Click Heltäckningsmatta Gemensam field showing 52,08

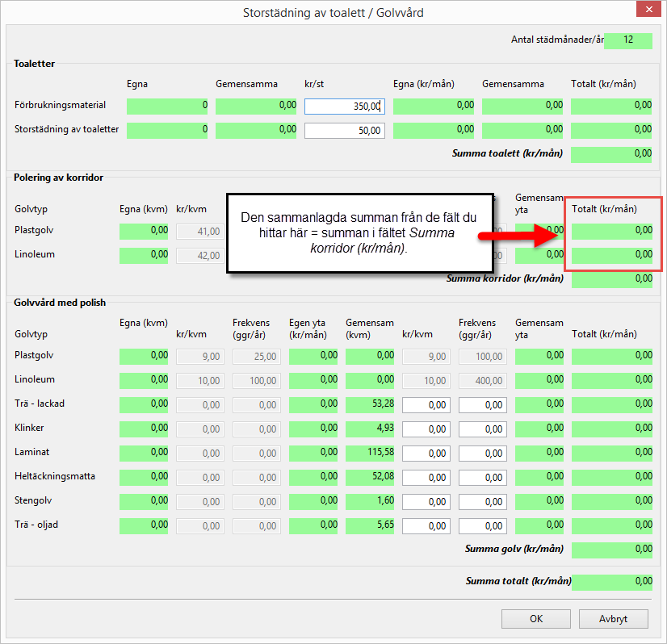[x=370, y=477]
